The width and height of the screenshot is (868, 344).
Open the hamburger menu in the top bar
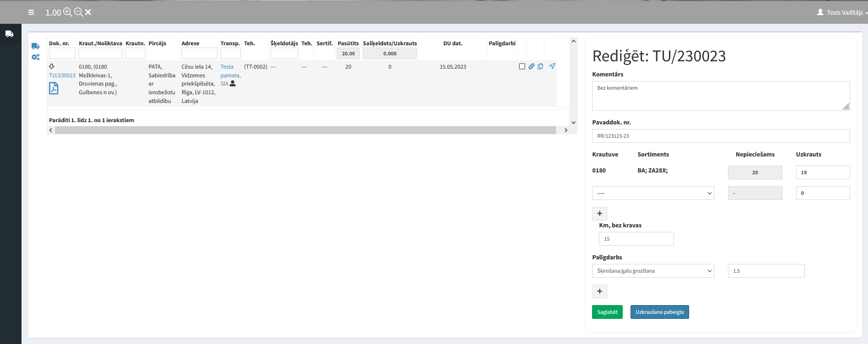point(31,12)
